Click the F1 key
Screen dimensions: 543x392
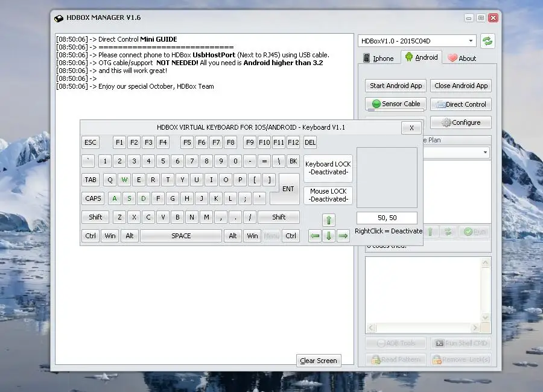pyautogui.click(x=119, y=142)
